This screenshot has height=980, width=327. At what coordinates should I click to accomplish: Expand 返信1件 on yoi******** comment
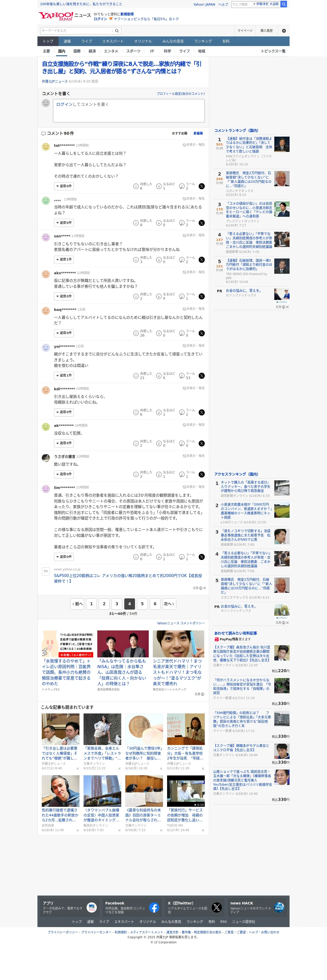(x=64, y=376)
